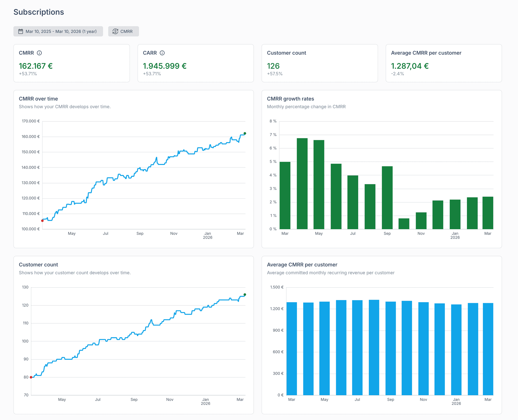
Task: Click the info icon next to CARR
Action: [x=162, y=53]
